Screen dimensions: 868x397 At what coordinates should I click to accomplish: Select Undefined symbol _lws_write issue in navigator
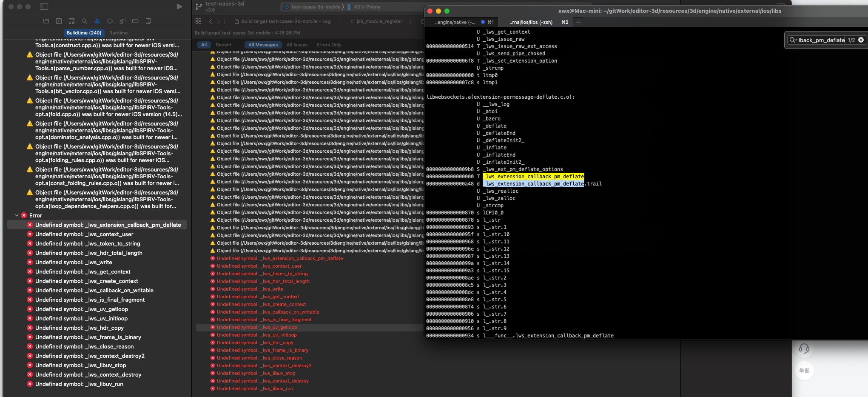(x=97, y=263)
